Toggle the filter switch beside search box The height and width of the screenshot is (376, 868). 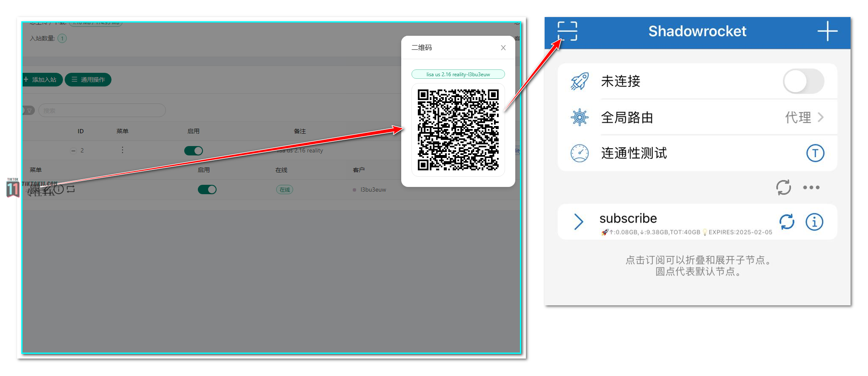(x=28, y=110)
